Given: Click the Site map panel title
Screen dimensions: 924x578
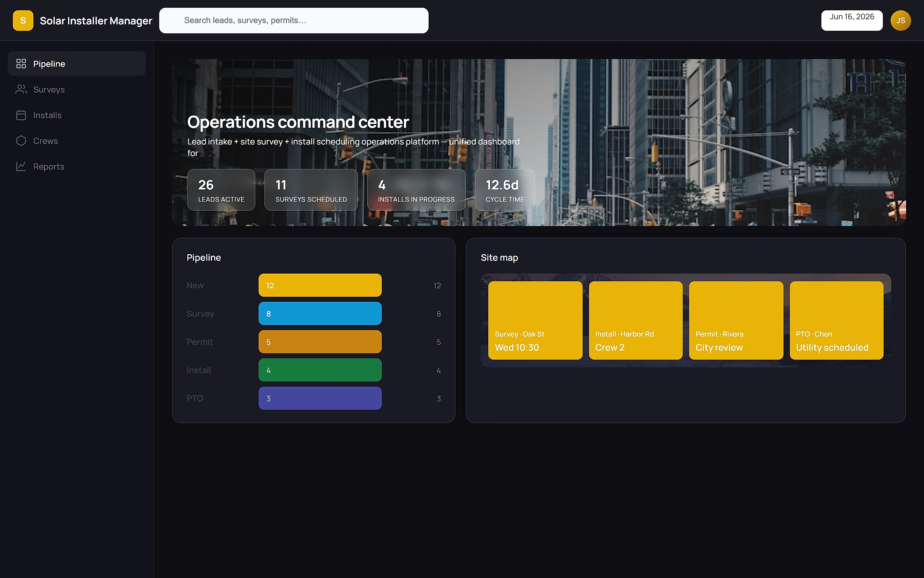Looking at the screenshot, I should coord(500,258).
